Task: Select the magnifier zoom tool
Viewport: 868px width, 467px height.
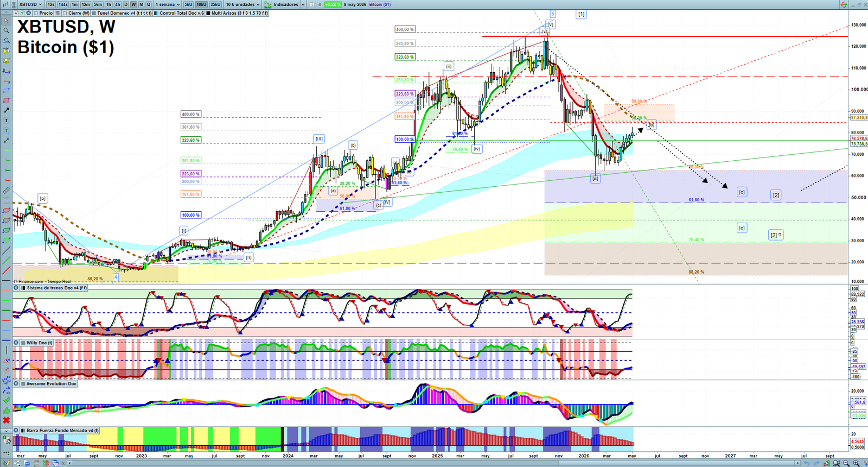Action: (x=6, y=30)
